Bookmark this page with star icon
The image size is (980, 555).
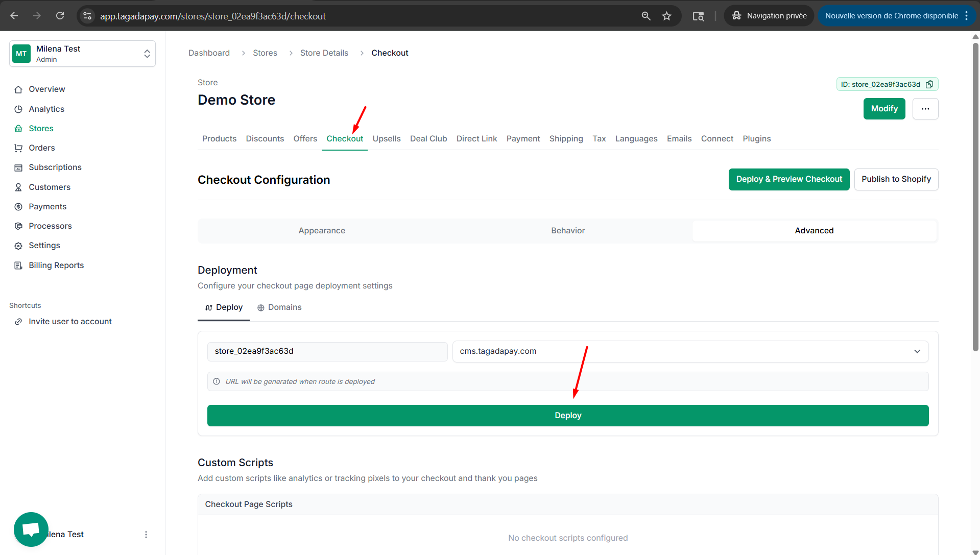click(x=666, y=16)
